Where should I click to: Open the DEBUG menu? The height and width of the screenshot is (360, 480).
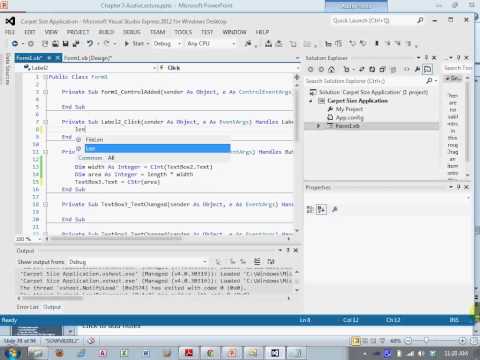click(132, 32)
